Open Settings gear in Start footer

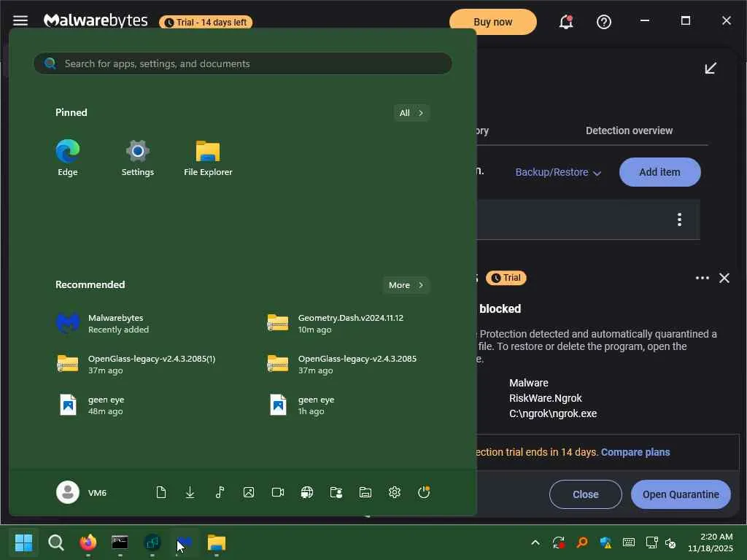[395, 492]
